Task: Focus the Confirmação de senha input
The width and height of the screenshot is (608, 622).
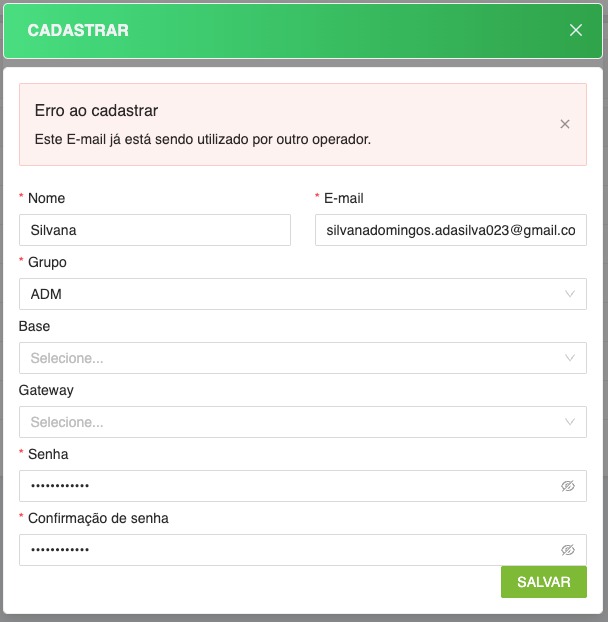Action: (290, 550)
